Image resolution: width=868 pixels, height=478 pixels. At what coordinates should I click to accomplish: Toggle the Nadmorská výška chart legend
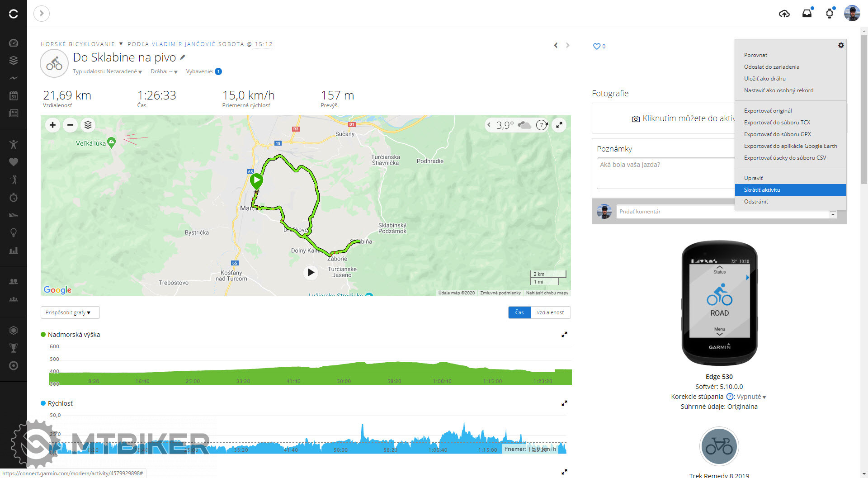pyautogui.click(x=43, y=335)
